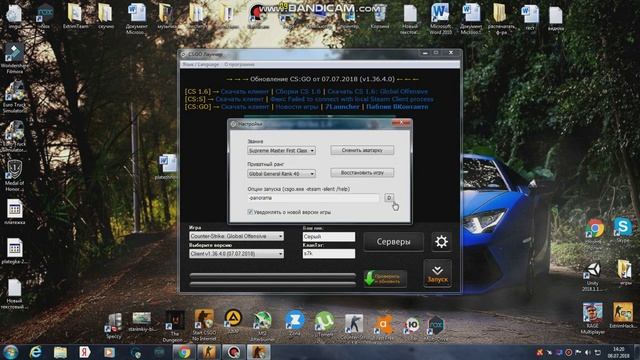Select the ExtrimHack desktop icon
The width and height of the screenshot is (640, 360).
(x=622, y=315)
